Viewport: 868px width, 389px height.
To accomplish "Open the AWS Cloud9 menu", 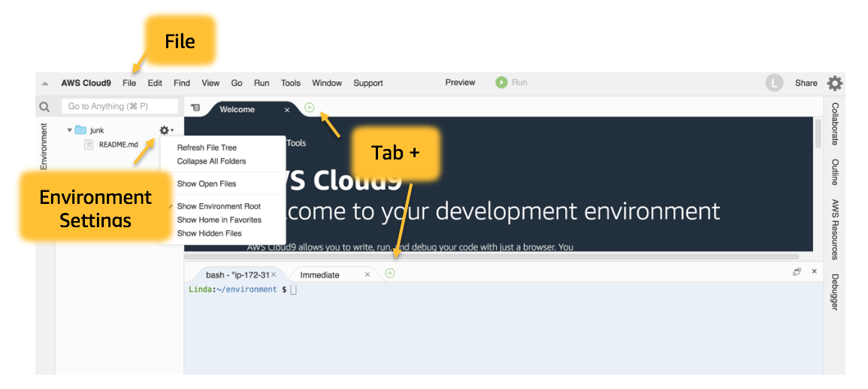I will click(x=86, y=83).
